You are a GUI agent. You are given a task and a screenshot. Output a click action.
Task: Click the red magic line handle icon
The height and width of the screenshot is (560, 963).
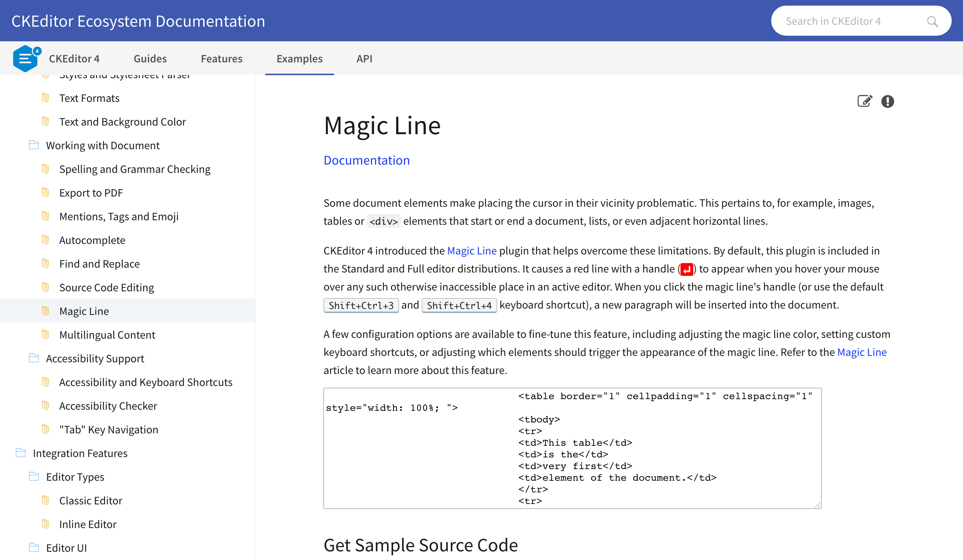pyautogui.click(x=687, y=269)
